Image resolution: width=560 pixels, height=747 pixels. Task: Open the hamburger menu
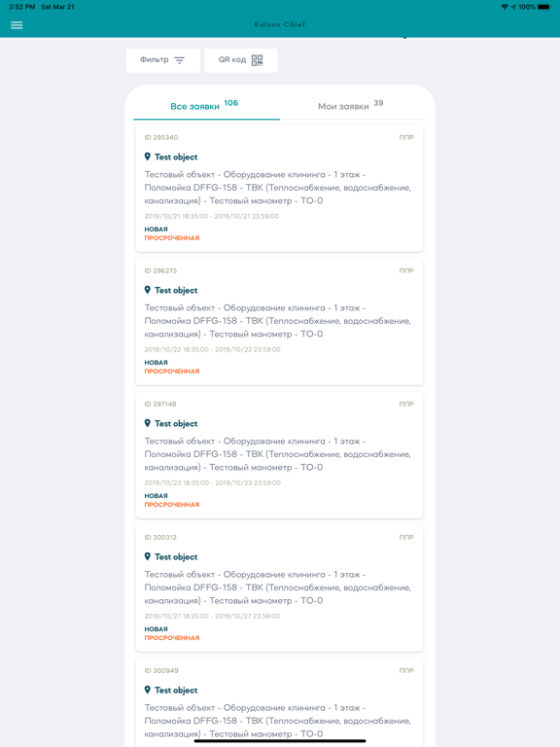click(17, 25)
